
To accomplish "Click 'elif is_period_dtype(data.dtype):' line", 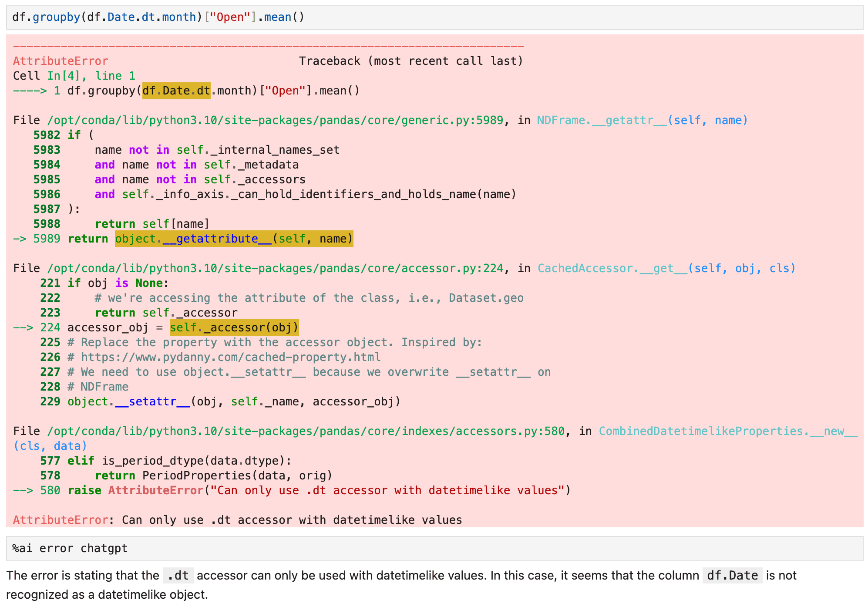I will [179, 461].
